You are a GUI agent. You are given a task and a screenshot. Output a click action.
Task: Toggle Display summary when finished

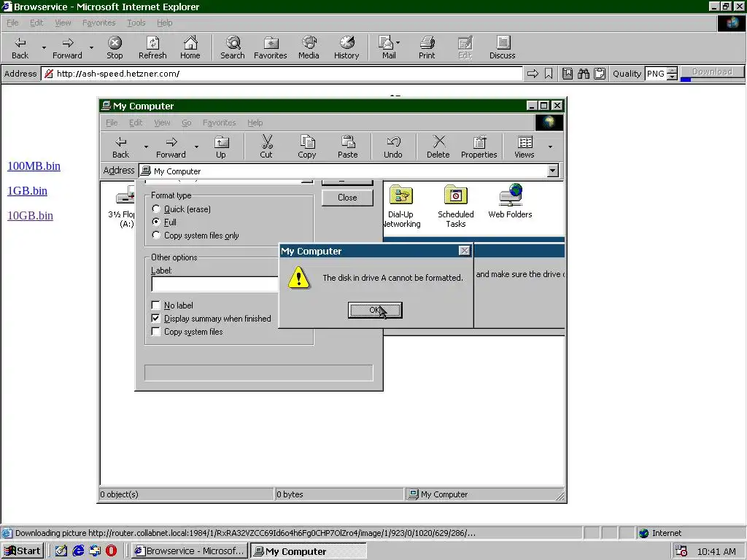click(156, 318)
